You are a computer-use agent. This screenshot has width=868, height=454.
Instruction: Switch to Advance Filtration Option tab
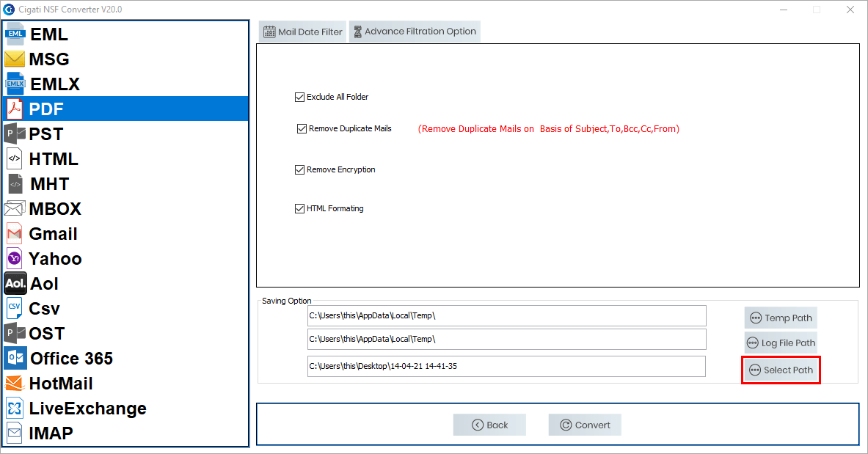[415, 32]
